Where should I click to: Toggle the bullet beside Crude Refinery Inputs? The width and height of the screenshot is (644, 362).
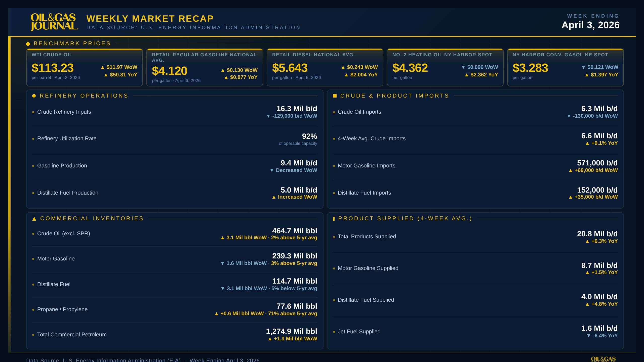point(33,112)
